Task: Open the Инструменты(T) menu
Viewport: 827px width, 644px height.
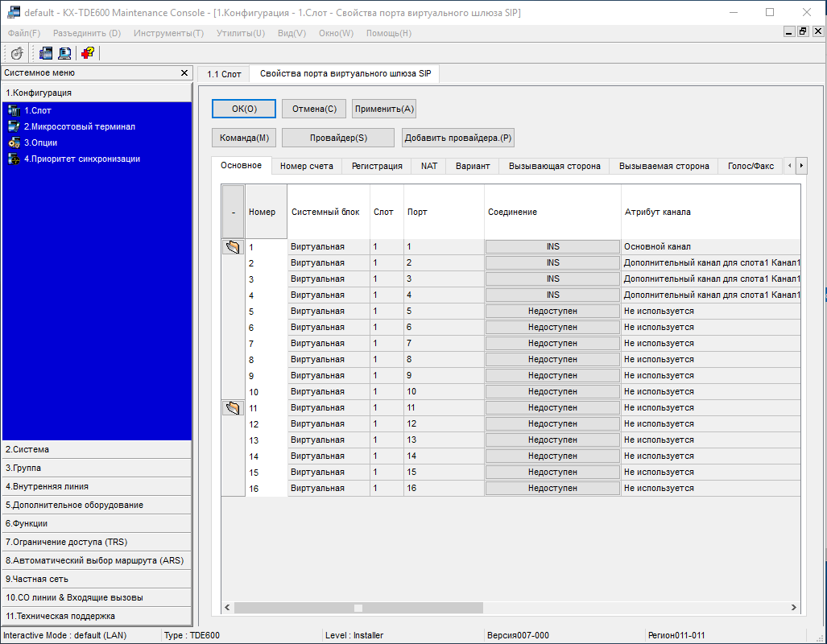Action: tap(168, 33)
